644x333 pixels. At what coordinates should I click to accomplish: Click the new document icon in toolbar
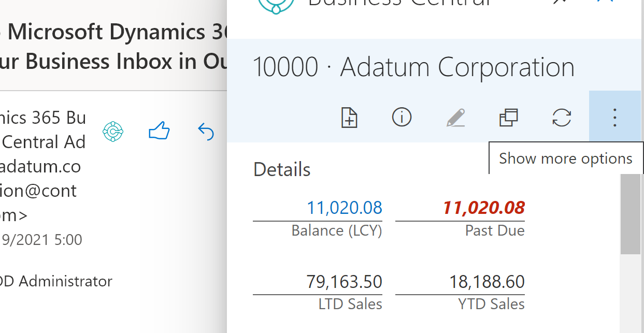coord(350,118)
